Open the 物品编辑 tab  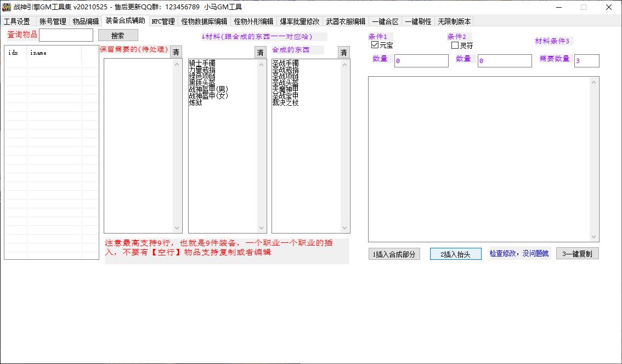(x=86, y=22)
